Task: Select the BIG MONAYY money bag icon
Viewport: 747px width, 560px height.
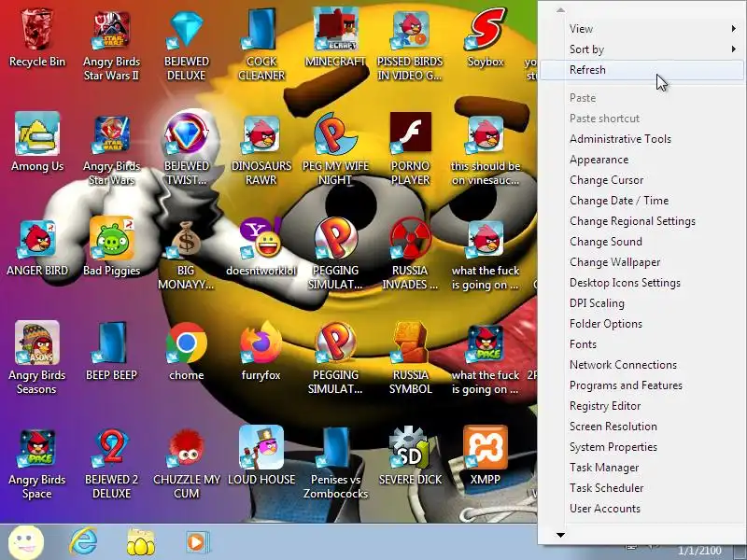Action: (x=186, y=240)
